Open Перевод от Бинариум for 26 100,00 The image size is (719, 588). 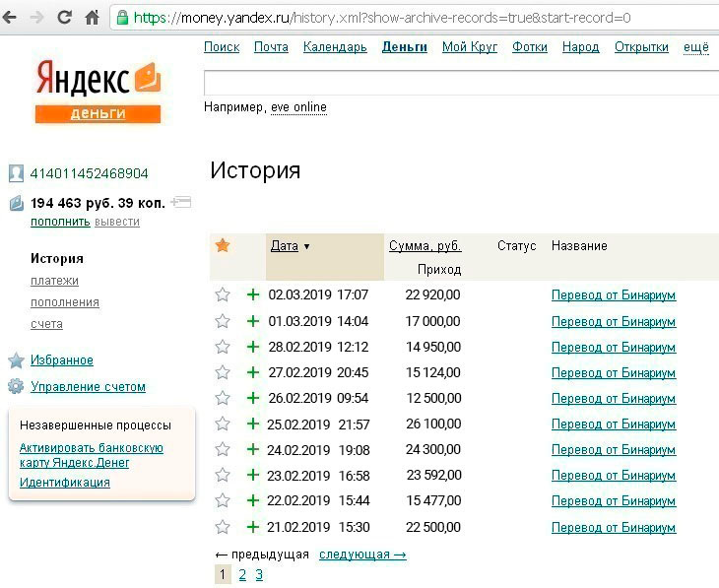click(x=613, y=425)
